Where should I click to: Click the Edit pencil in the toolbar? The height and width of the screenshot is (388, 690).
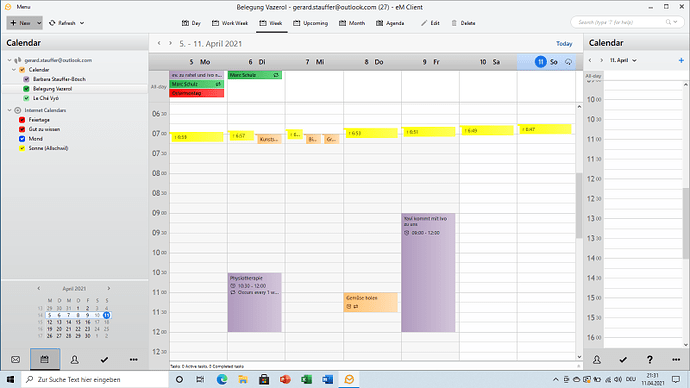click(424, 23)
